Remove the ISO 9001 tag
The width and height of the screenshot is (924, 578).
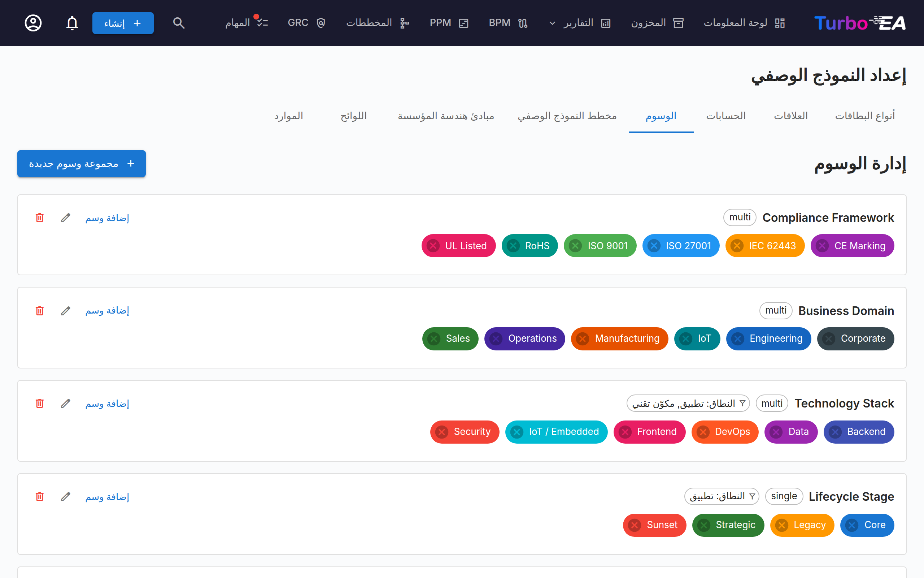[x=575, y=245]
